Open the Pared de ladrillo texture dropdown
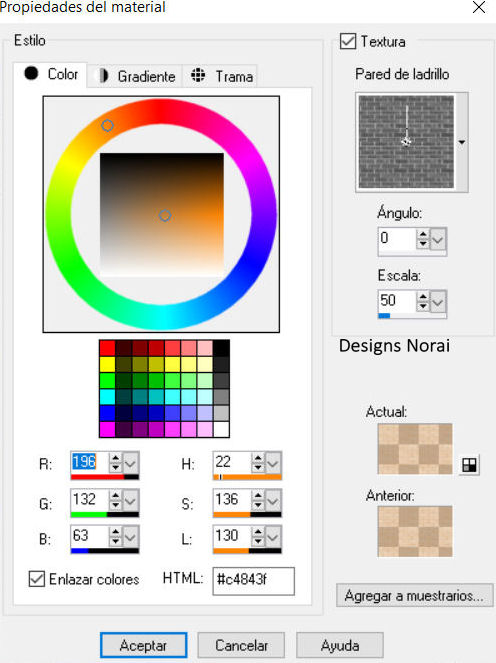The height and width of the screenshot is (663, 496). point(462,142)
